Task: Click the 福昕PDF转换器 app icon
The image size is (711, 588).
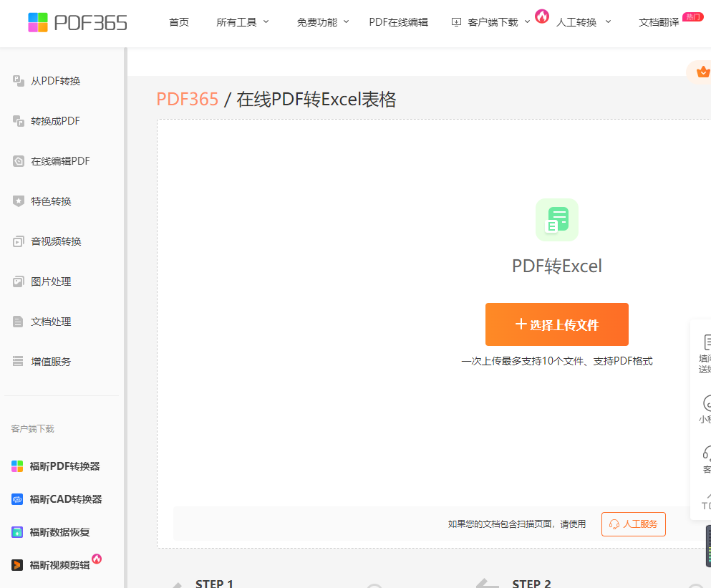Action: (x=17, y=466)
